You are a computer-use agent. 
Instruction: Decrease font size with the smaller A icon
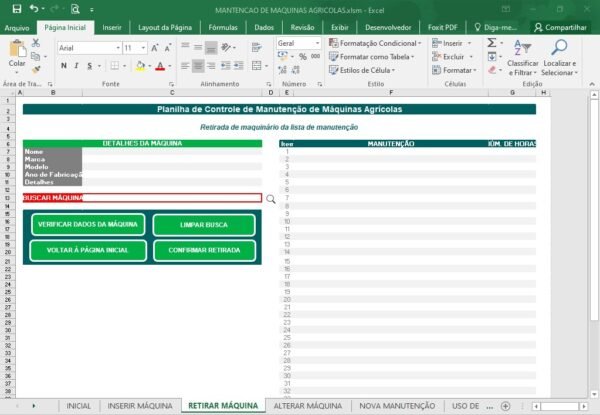tap(168, 48)
